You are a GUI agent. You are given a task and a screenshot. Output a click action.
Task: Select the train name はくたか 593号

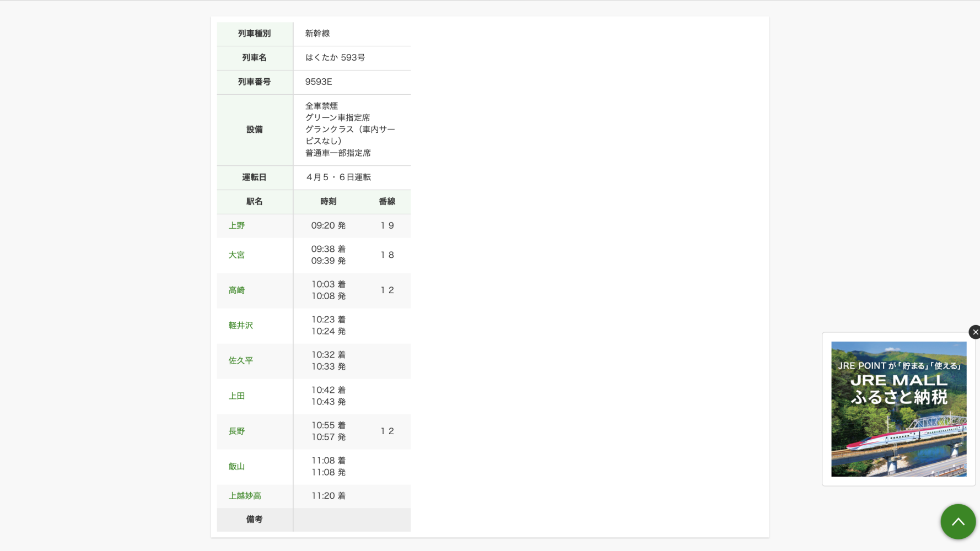point(335,58)
